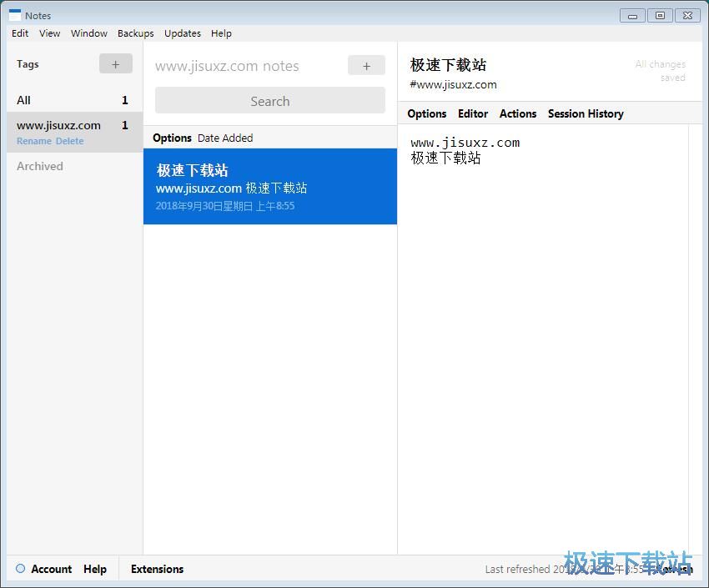Click Date Added sort label
This screenshot has height=588, width=709.
[x=225, y=138]
